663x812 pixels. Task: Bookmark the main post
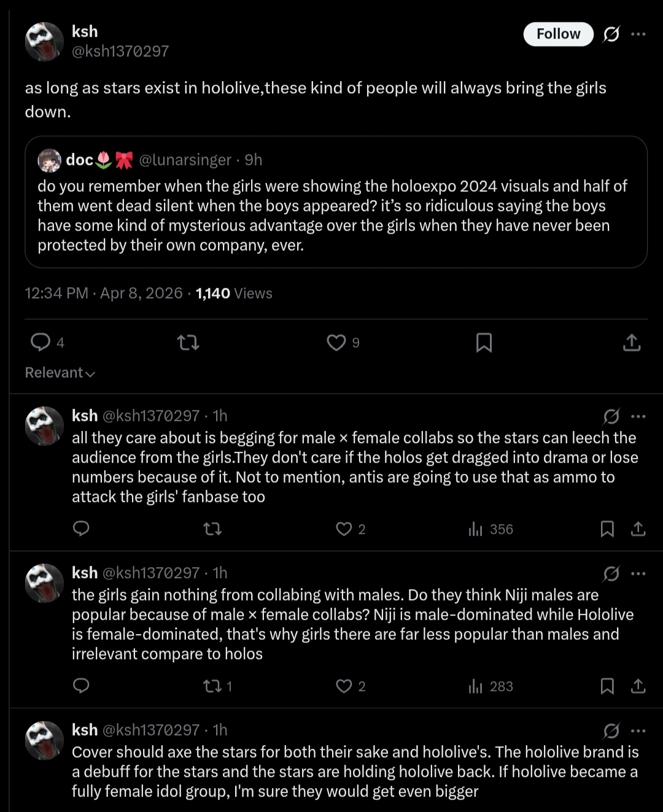coord(484,342)
